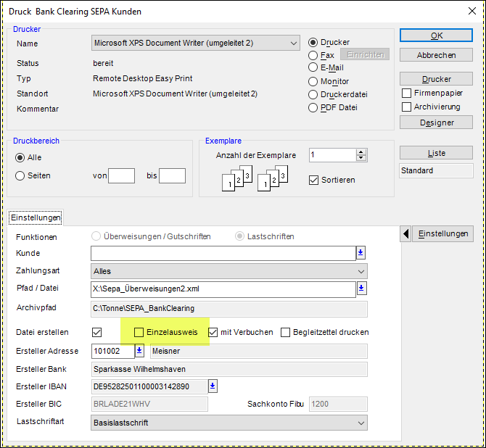Open the Designer button
Image resolution: width=486 pixels, height=448 pixels.
pos(436,123)
